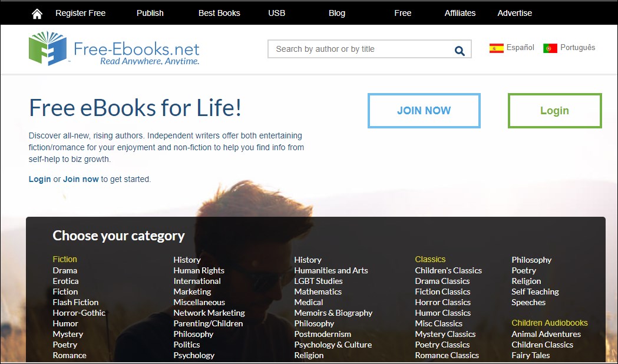
Task: Click the Spanish flag icon
Action: pyautogui.click(x=496, y=48)
